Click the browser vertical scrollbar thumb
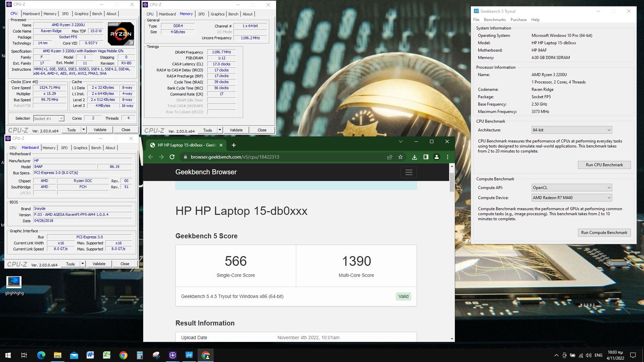This screenshot has height=362, width=644. 452,182
